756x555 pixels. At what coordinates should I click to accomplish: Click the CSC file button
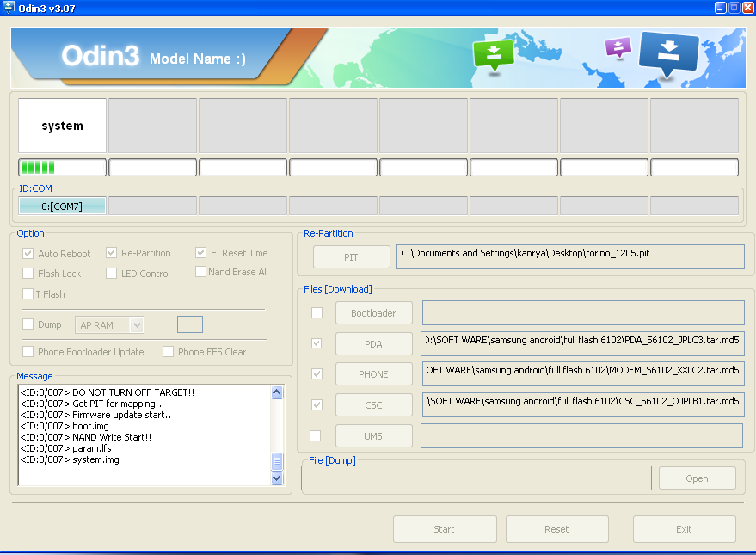(373, 405)
